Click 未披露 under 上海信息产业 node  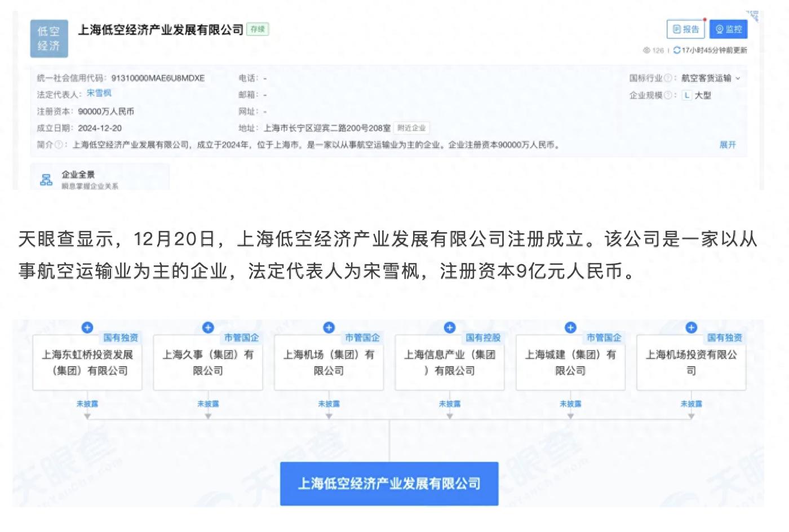(x=450, y=404)
